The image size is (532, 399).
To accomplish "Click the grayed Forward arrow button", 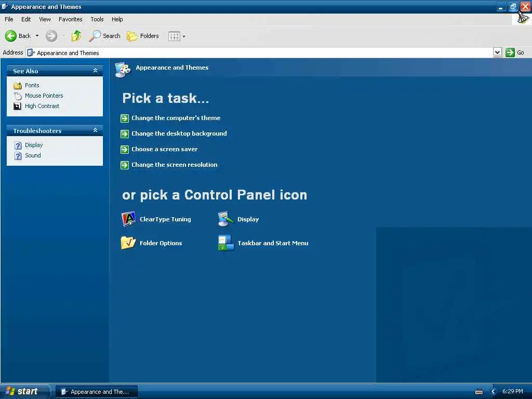I will point(51,36).
